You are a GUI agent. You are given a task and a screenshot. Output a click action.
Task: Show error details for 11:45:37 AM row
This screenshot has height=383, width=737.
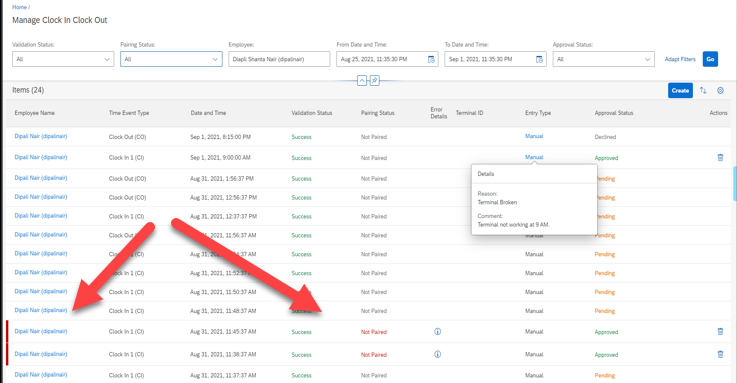[x=438, y=331]
